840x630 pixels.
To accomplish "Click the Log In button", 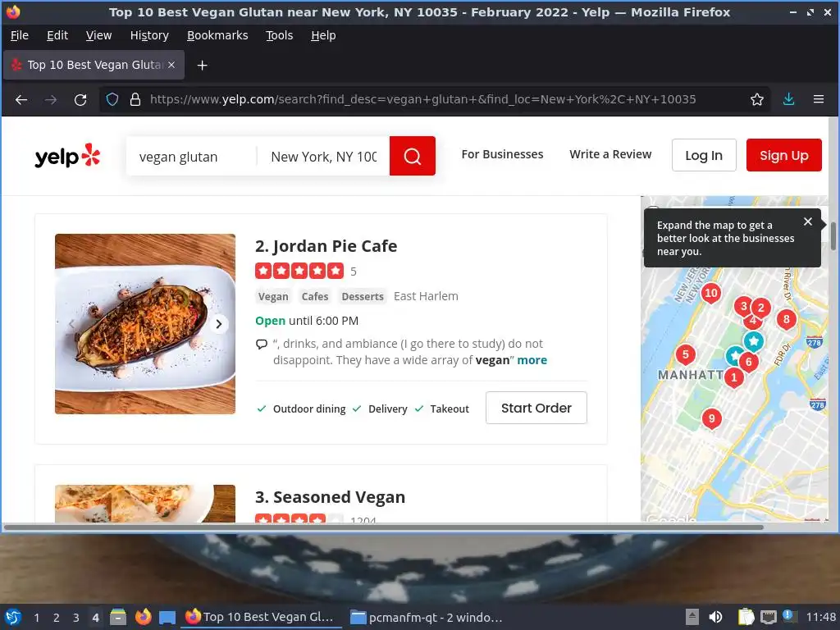I will point(704,155).
